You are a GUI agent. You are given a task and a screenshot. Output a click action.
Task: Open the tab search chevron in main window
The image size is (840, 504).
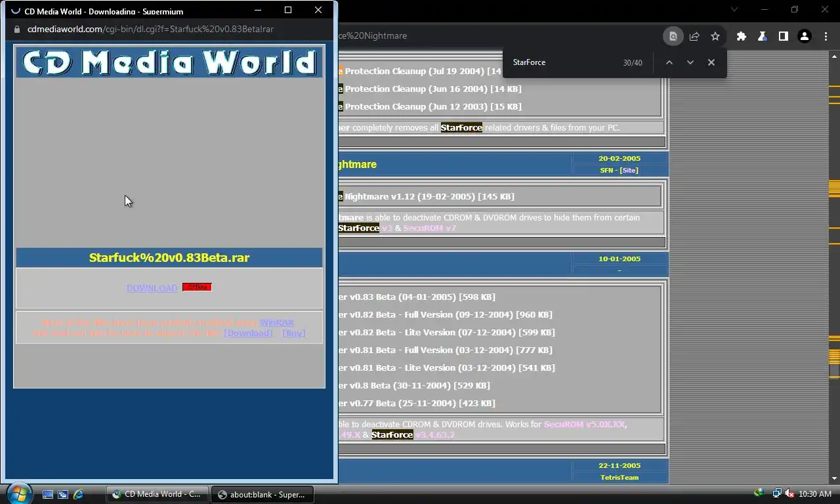point(734,9)
